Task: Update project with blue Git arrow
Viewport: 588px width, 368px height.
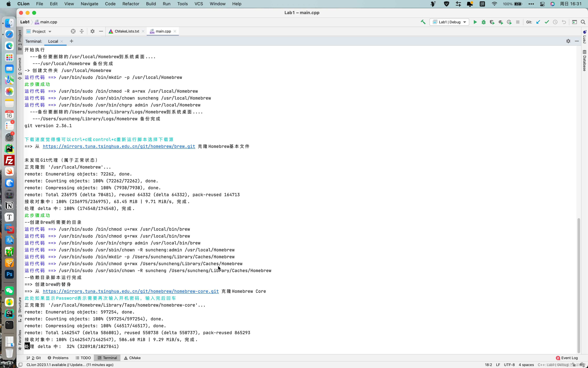Action: [x=538, y=22]
